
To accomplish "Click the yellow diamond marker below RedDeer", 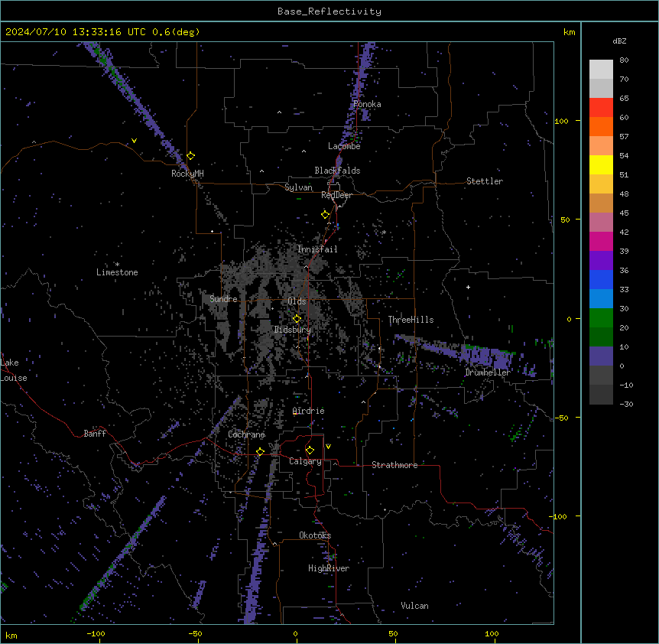I will [x=326, y=214].
